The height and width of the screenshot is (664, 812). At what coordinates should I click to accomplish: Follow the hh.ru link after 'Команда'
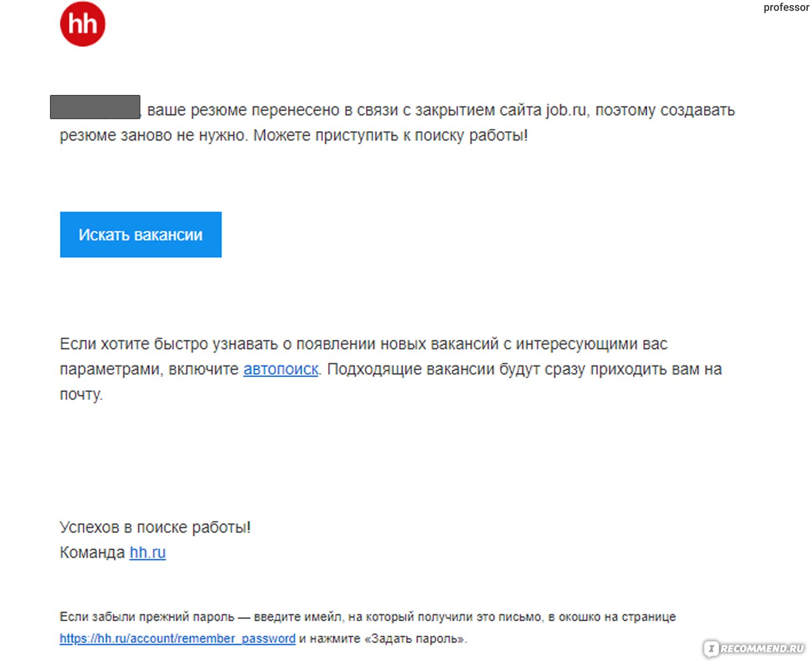pos(148,552)
